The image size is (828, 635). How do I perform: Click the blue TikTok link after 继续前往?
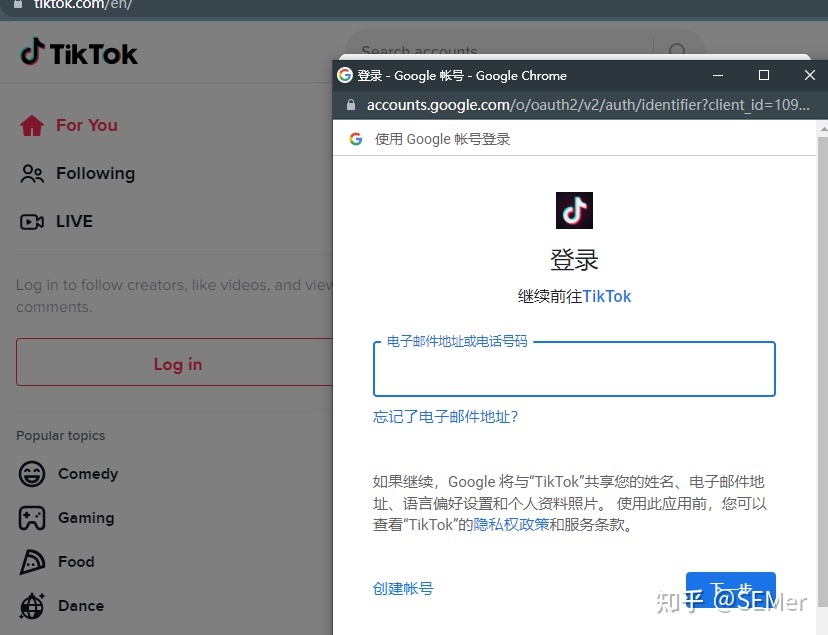(606, 296)
